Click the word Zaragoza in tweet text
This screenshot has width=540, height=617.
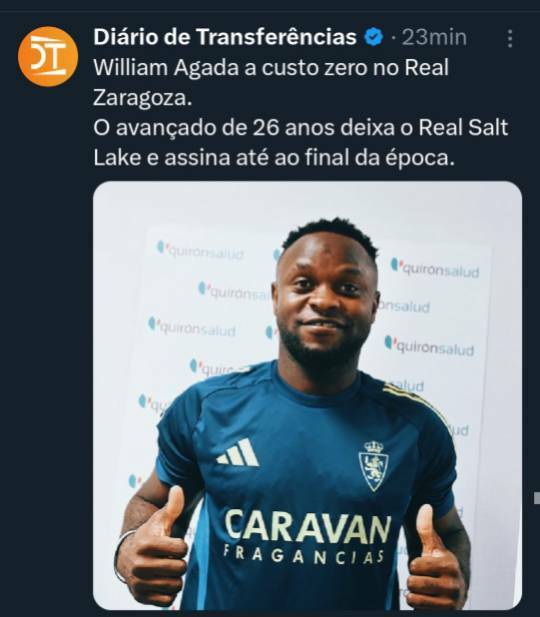[x=142, y=98]
